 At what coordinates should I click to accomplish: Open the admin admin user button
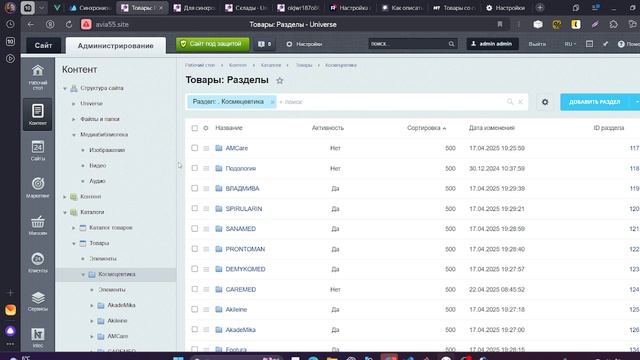[x=492, y=44]
